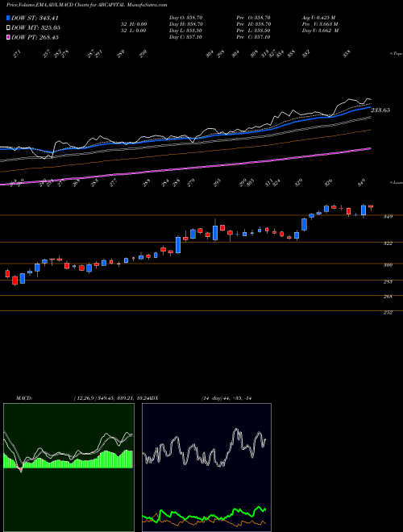Click the Day O: 358.70 value
The image size is (403, 532).
[x=186, y=18]
